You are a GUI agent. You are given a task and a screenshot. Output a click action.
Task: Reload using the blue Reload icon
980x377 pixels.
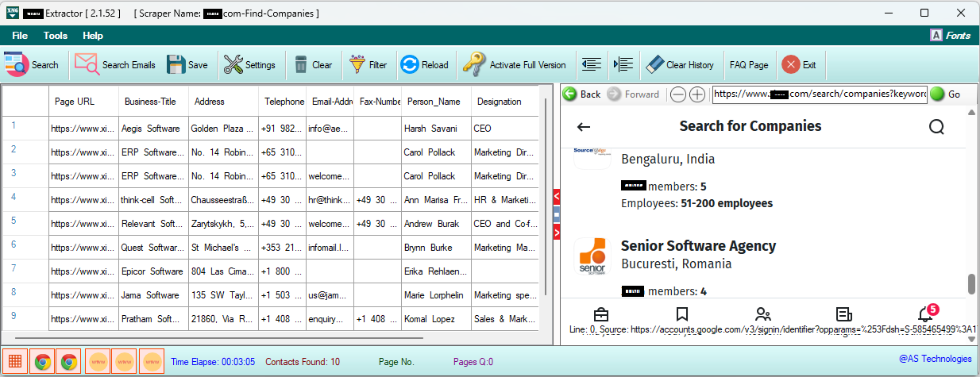424,65
